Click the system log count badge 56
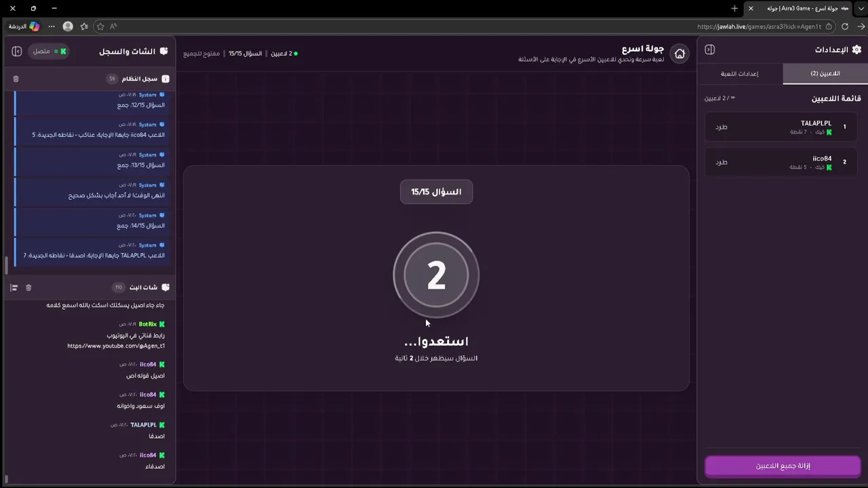This screenshot has height=488, width=868. pyautogui.click(x=112, y=79)
